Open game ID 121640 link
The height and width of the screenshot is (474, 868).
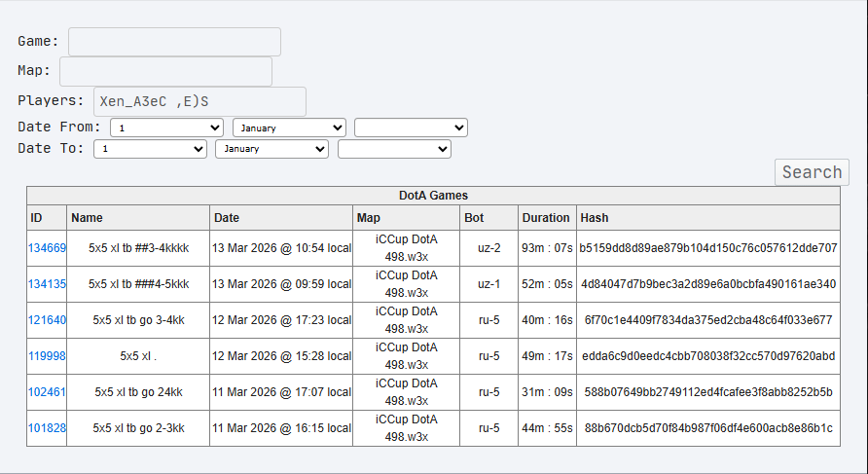pyautogui.click(x=47, y=320)
